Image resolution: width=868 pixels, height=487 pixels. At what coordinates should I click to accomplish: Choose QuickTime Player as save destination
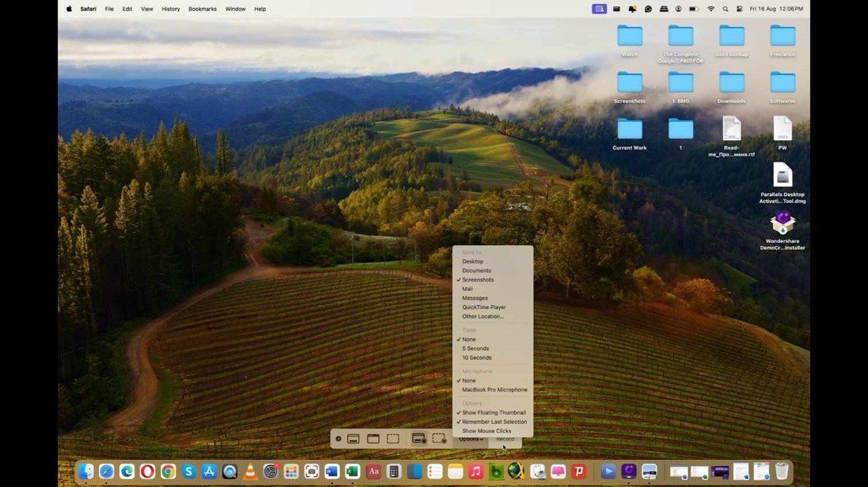[484, 307]
